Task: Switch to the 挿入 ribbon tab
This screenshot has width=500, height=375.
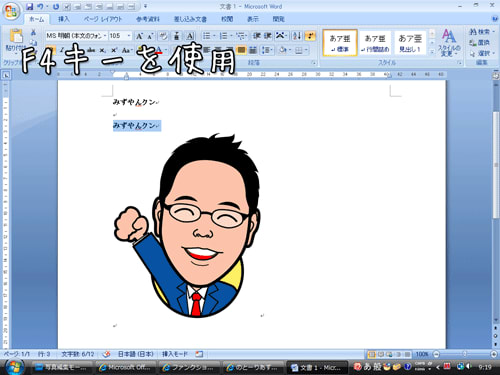Action: click(x=64, y=19)
